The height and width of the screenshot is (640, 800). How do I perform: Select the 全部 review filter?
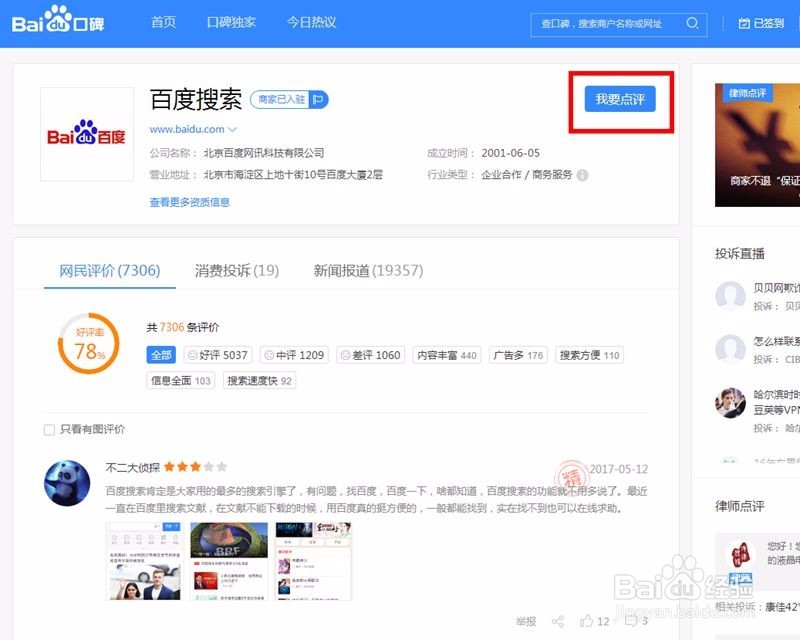[161, 355]
